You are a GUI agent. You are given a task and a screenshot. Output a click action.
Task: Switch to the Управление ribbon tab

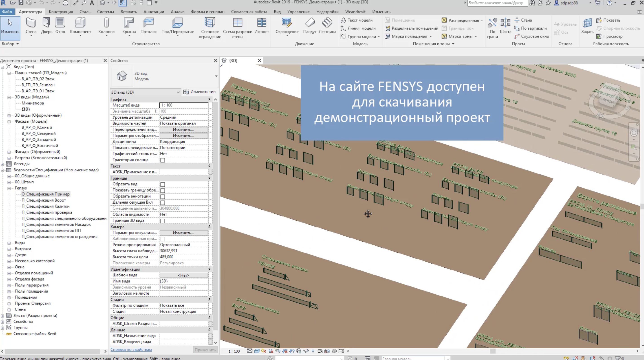pos(298,12)
